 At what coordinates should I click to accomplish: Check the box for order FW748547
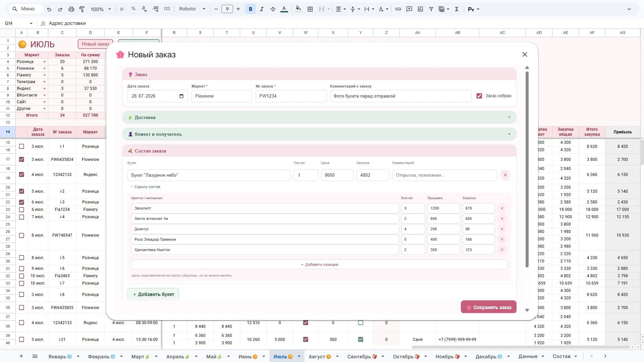tap(21, 235)
